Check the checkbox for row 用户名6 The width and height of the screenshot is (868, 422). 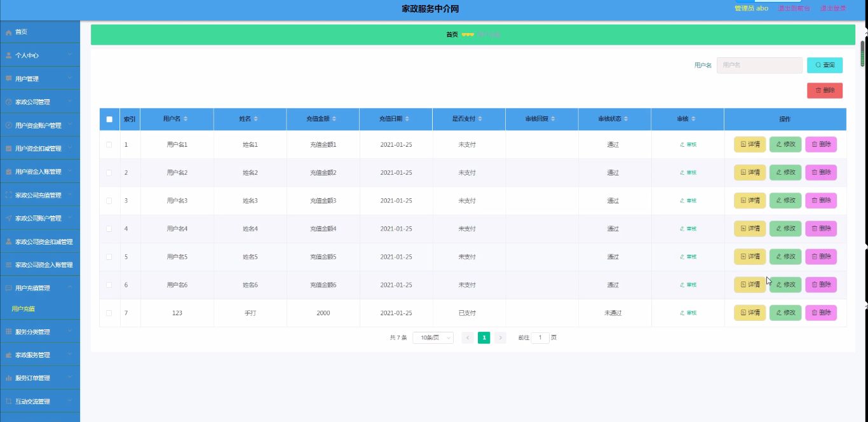pos(109,285)
